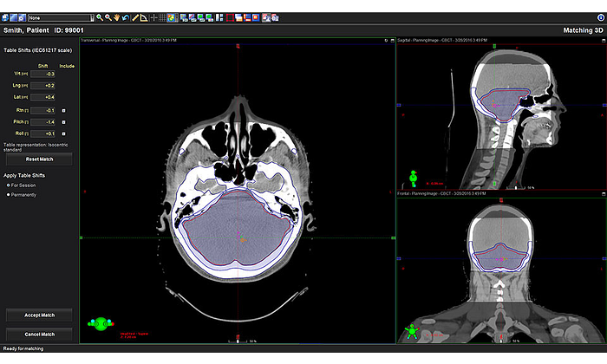Image resolution: width=607 pixels, height=364 pixels.
Task: Activate the pan hand tool
Action: tap(116, 18)
